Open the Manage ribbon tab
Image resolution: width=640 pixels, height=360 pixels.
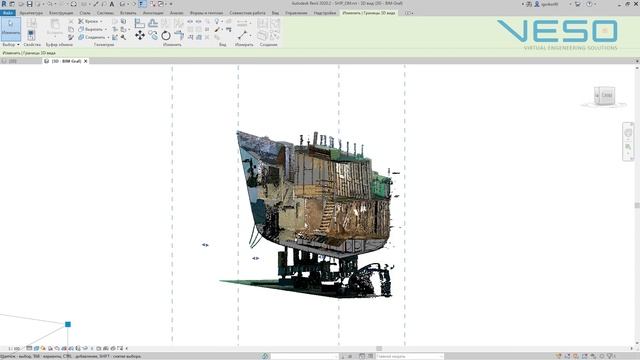pyautogui.click(x=296, y=13)
